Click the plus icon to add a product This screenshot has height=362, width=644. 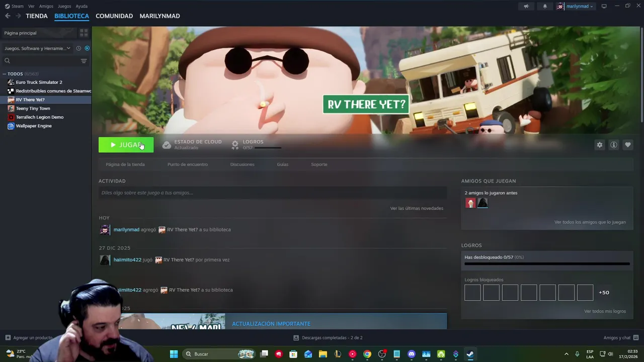click(x=8, y=338)
